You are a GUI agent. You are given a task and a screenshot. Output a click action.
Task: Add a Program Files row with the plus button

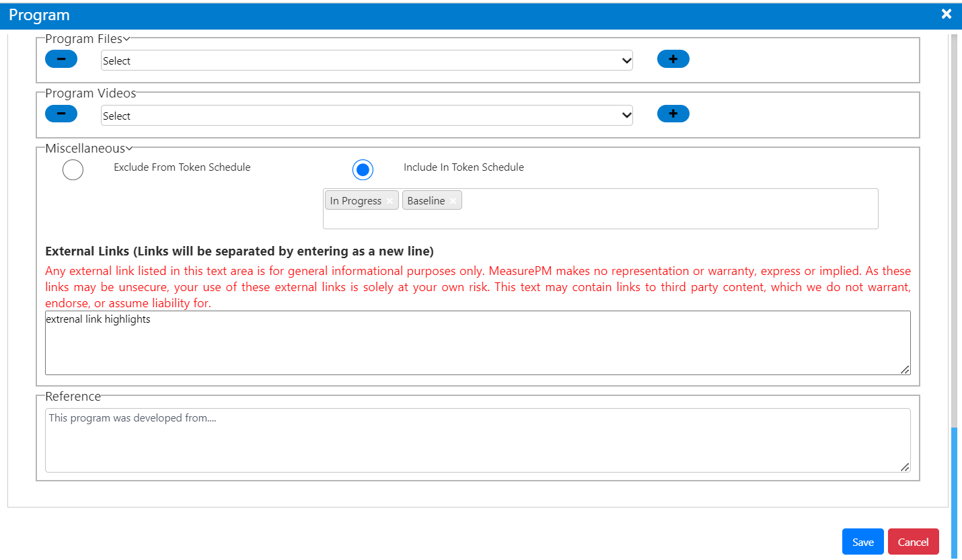pos(673,59)
